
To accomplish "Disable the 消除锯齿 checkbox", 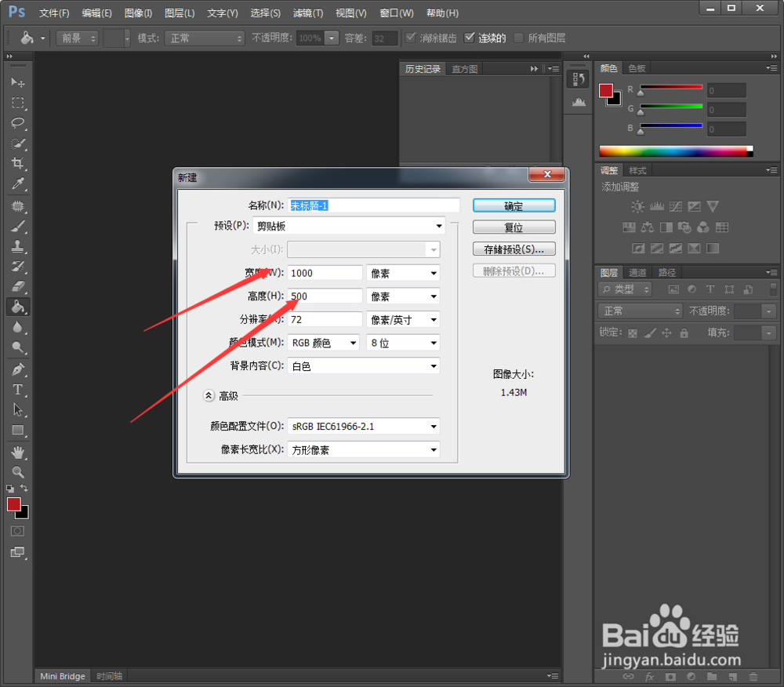I will [411, 37].
